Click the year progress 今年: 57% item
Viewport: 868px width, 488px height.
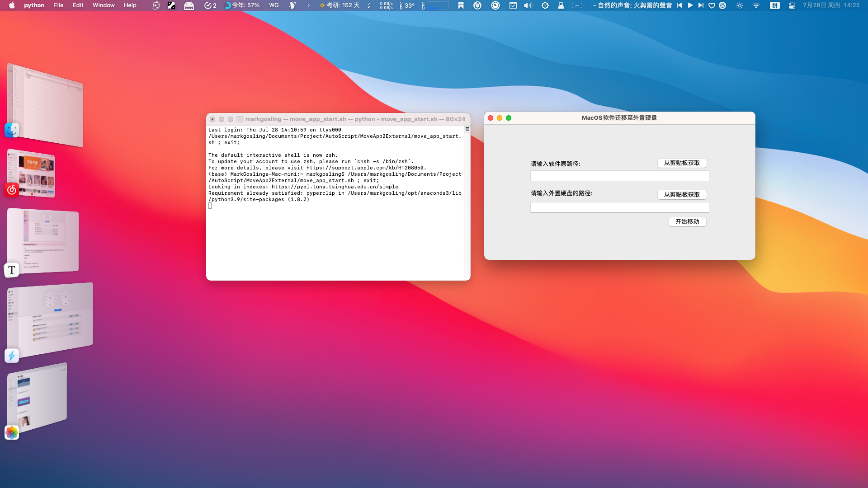[242, 5]
